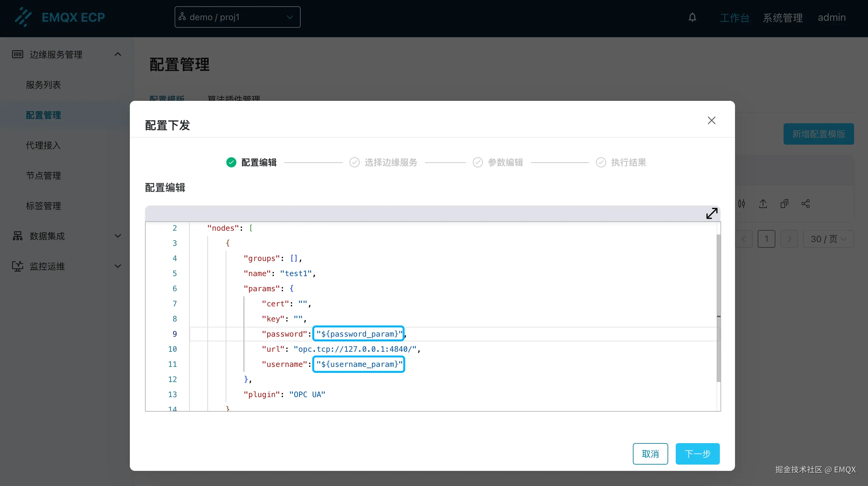
Task: Click the EMQX ECP logo
Action: [x=60, y=17]
